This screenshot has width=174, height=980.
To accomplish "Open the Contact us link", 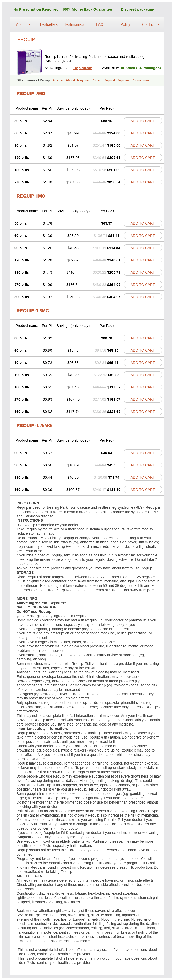I will point(151,25).
